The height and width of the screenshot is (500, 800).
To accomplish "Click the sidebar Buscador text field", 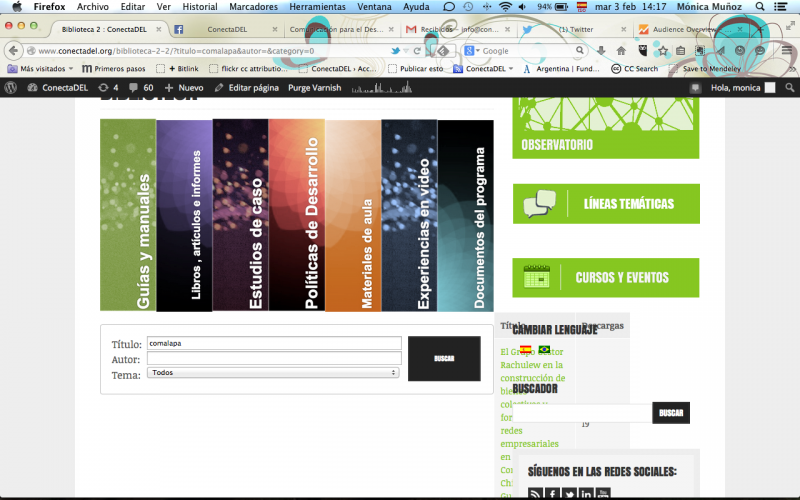I will [x=582, y=413].
